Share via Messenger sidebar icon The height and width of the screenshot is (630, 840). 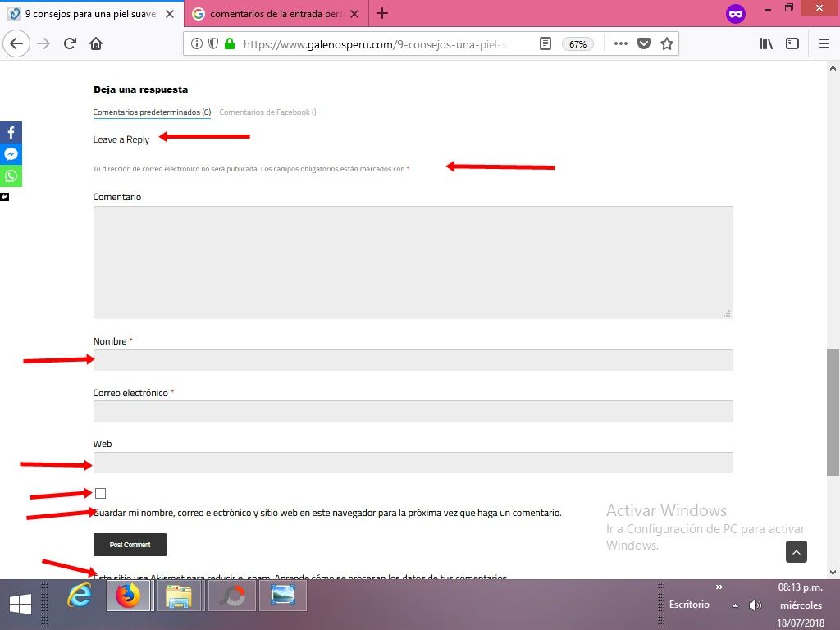click(11, 154)
